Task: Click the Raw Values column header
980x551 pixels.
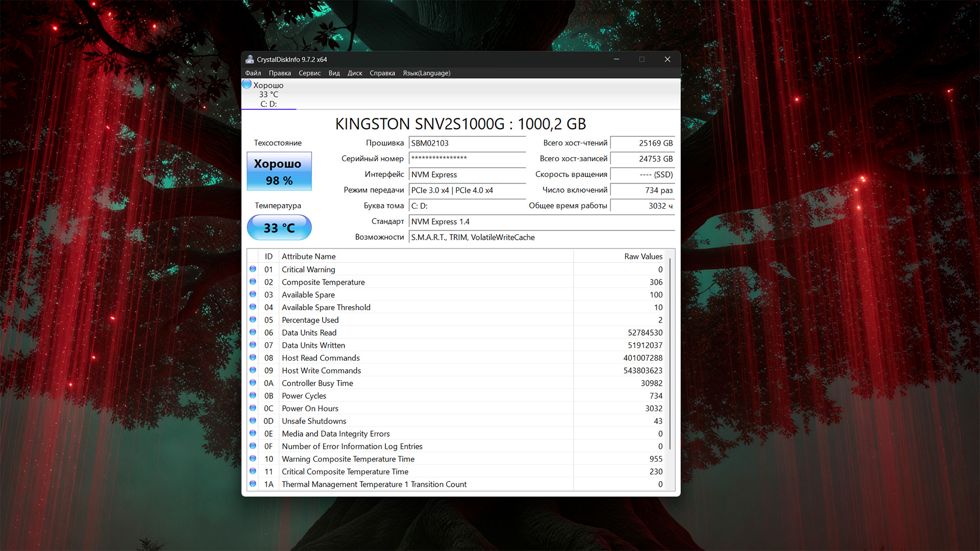Action: [643, 256]
